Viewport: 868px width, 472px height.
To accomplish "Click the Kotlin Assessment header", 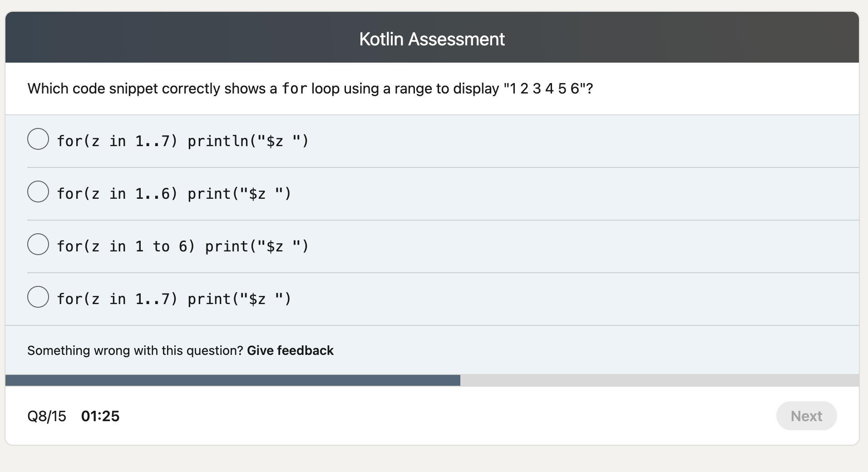I will (432, 39).
